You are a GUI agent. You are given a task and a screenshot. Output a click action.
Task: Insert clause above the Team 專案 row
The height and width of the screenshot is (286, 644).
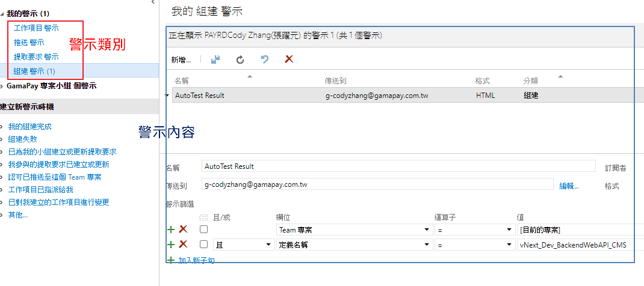(x=171, y=230)
